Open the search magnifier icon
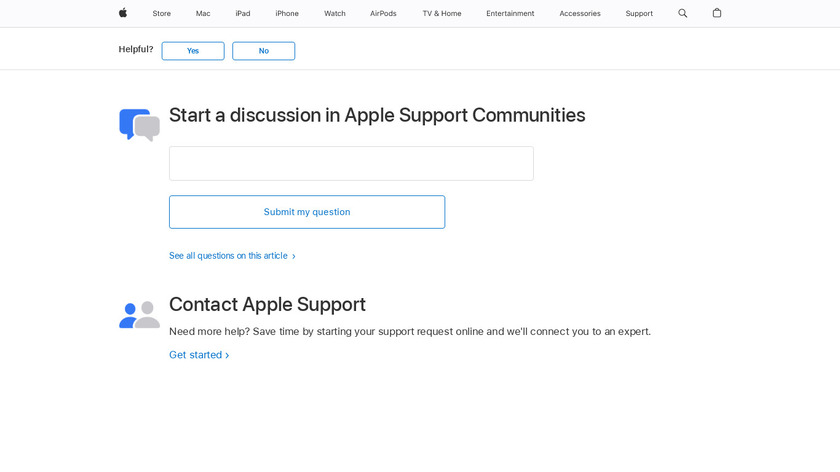Viewport: 840px width, 472px height. (683, 13)
